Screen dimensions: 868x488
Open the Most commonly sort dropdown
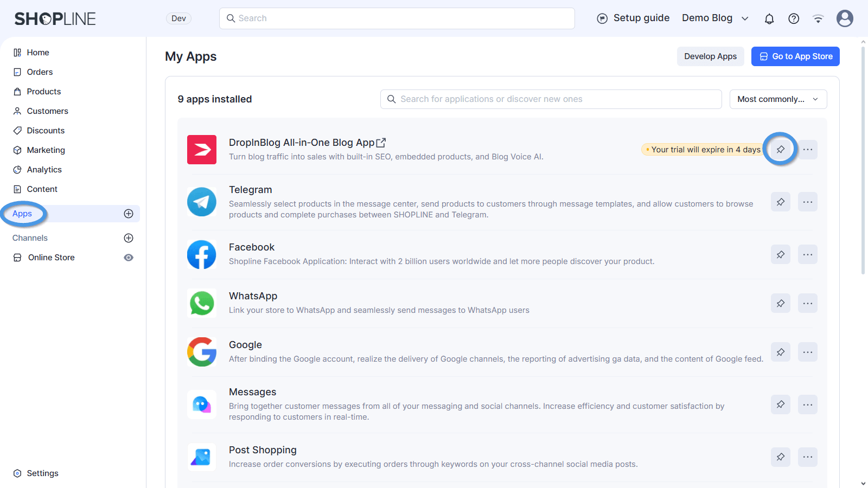[777, 99]
